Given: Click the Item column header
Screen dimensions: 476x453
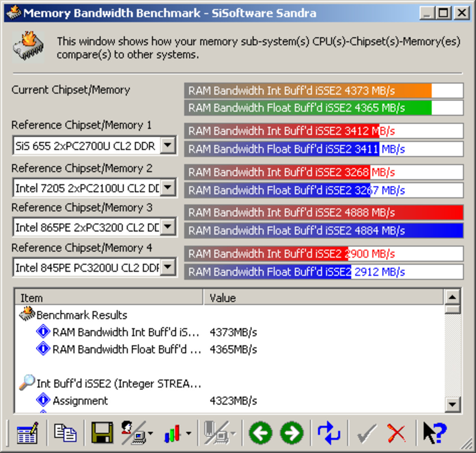Looking at the screenshot, I should pyautogui.click(x=109, y=297).
